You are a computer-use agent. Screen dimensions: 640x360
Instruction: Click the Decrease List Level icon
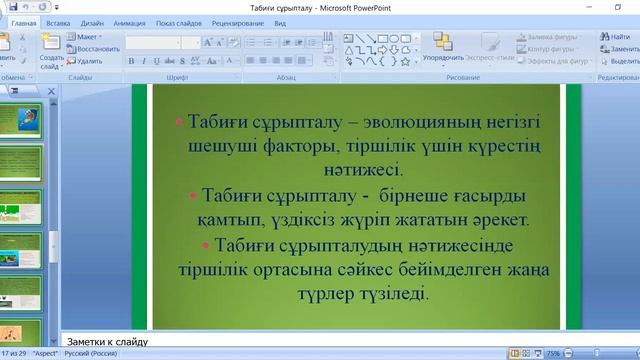coord(287,42)
